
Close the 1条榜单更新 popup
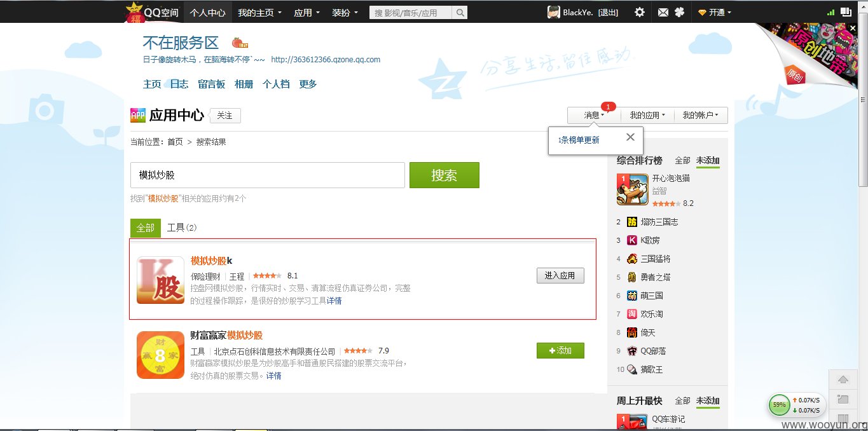click(x=630, y=137)
